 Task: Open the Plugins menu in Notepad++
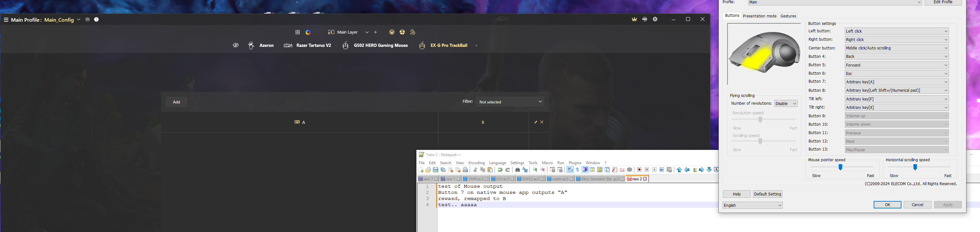(x=575, y=163)
